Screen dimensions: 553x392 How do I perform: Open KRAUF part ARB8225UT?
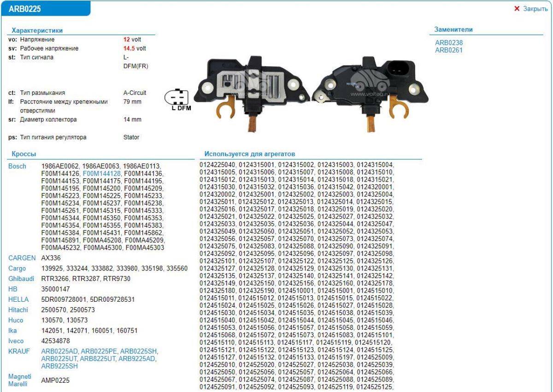[98, 359]
